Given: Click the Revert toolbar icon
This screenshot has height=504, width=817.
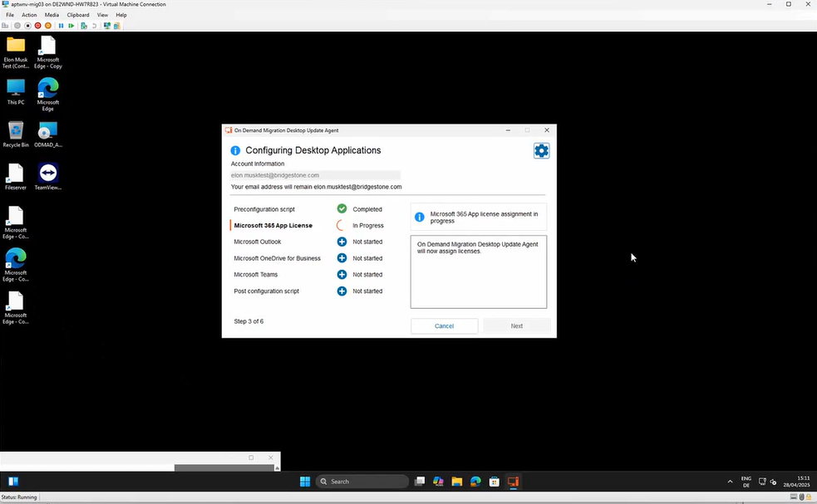Looking at the screenshot, I should pos(94,26).
